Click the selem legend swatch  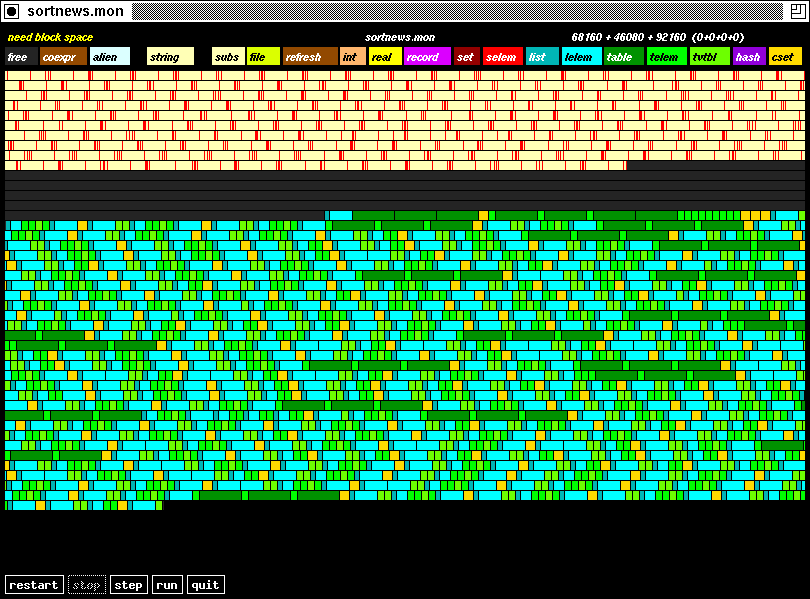(x=503, y=57)
